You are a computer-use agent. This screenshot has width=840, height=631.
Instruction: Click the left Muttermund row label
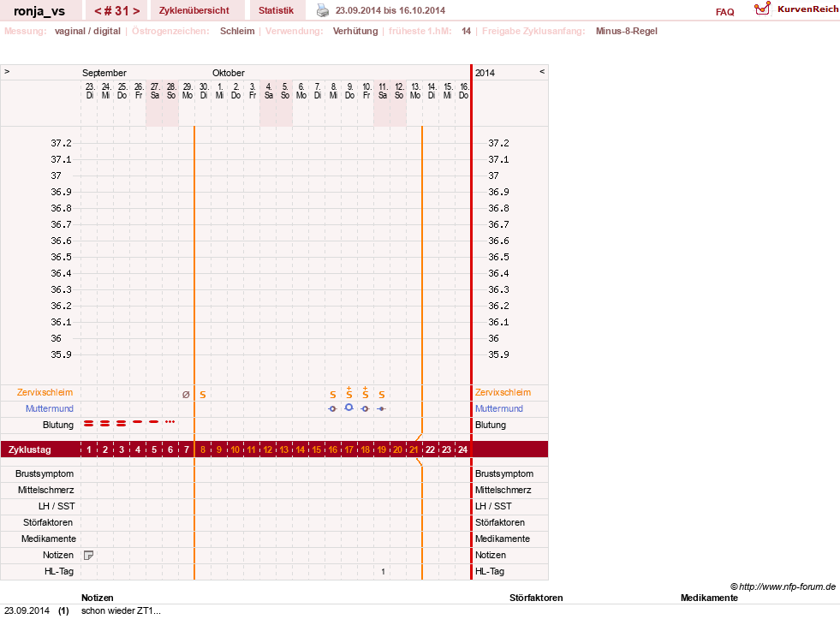[50, 408]
